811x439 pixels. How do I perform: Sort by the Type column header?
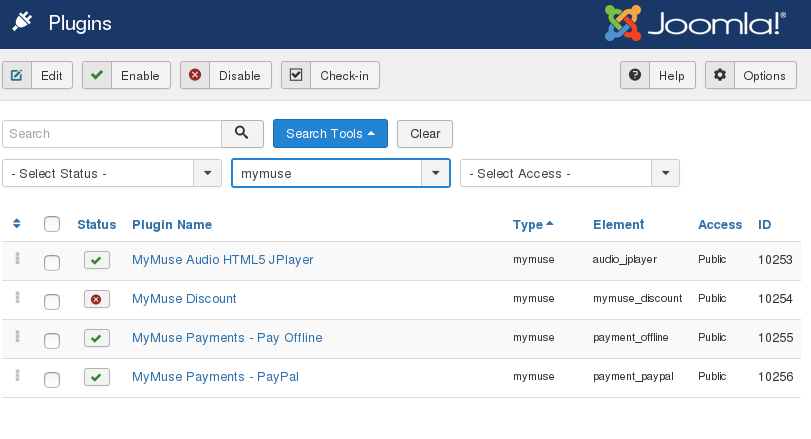coord(533,224)
